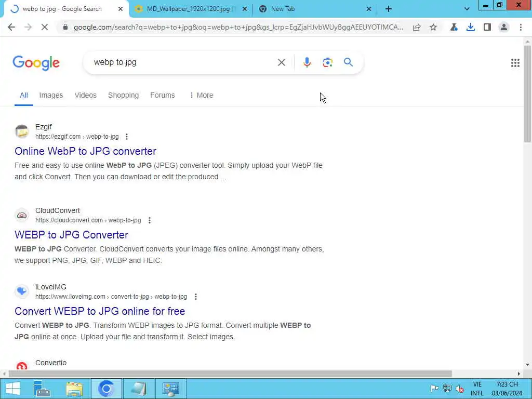Switch to Images results

[51, 96]
